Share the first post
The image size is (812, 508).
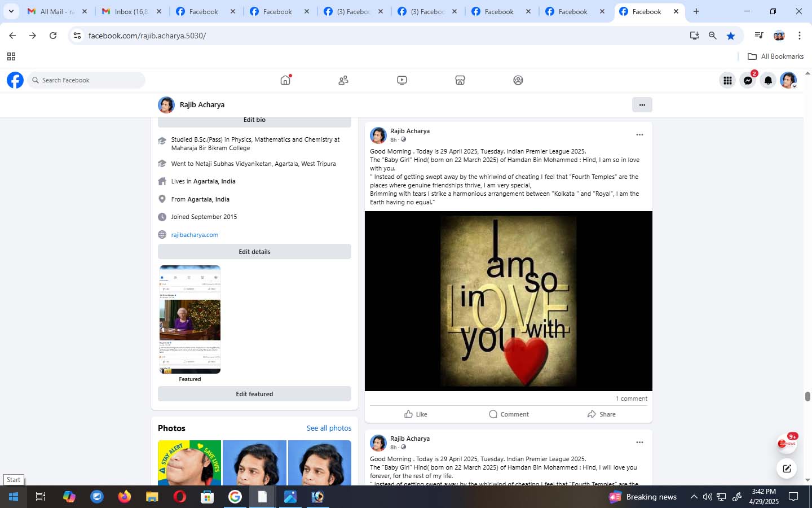pos(601,414)
